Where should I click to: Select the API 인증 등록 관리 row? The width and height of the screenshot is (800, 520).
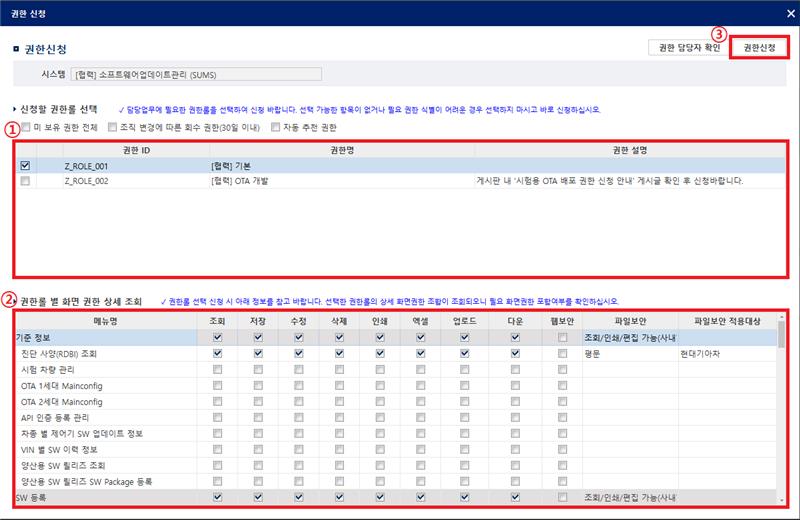[x=396, y=417]
